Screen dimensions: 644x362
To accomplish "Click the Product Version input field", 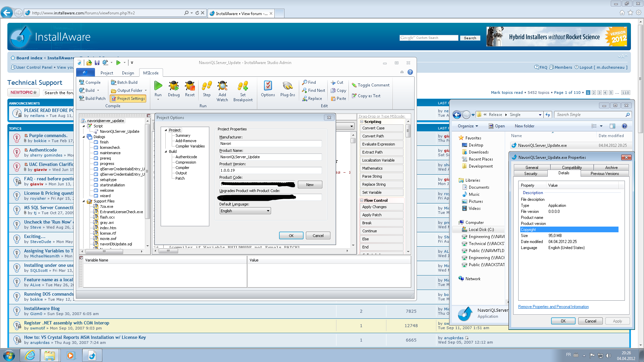I will click(270, 170).
